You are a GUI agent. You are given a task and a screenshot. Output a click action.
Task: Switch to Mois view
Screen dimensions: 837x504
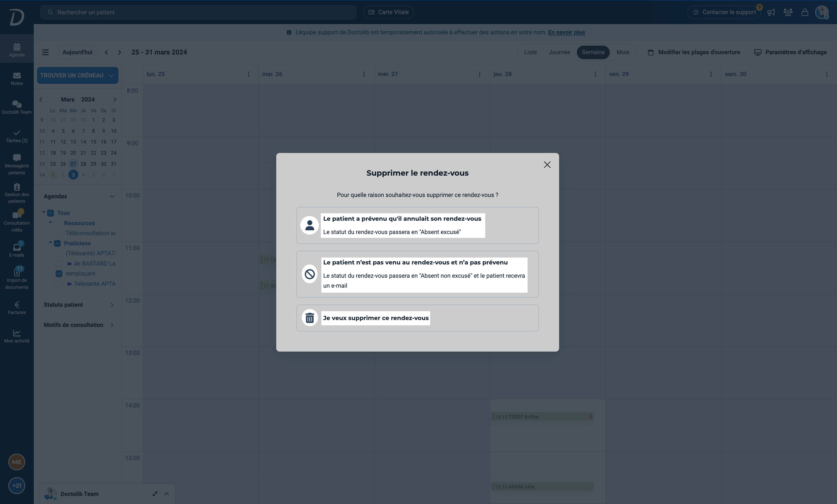click(x=623, y=52)
